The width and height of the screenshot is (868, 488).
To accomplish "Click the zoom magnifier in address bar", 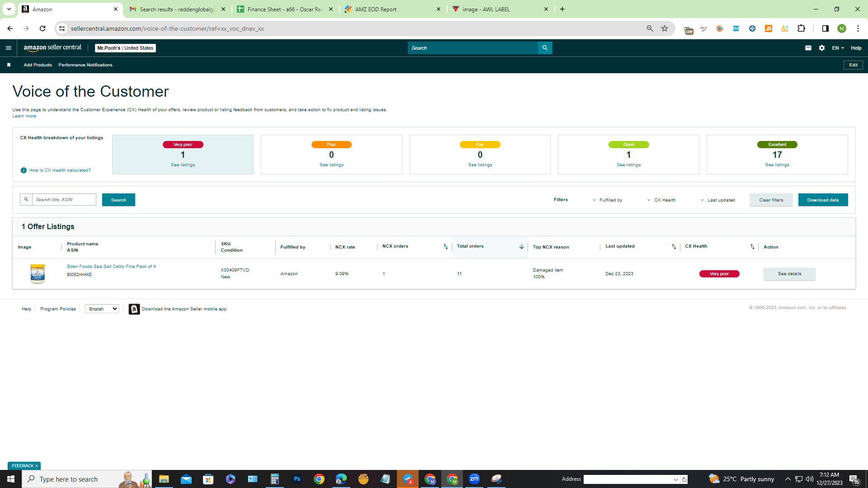I will pyautogui.click(x=650, y=28).
